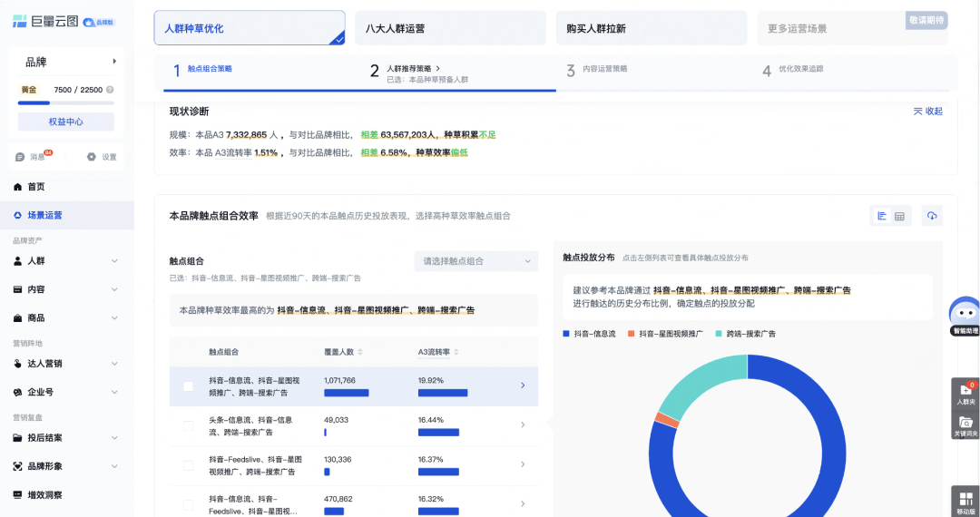Click the 更多运营场景 card
Screen dimensions: 980x517
coord(852,28)
